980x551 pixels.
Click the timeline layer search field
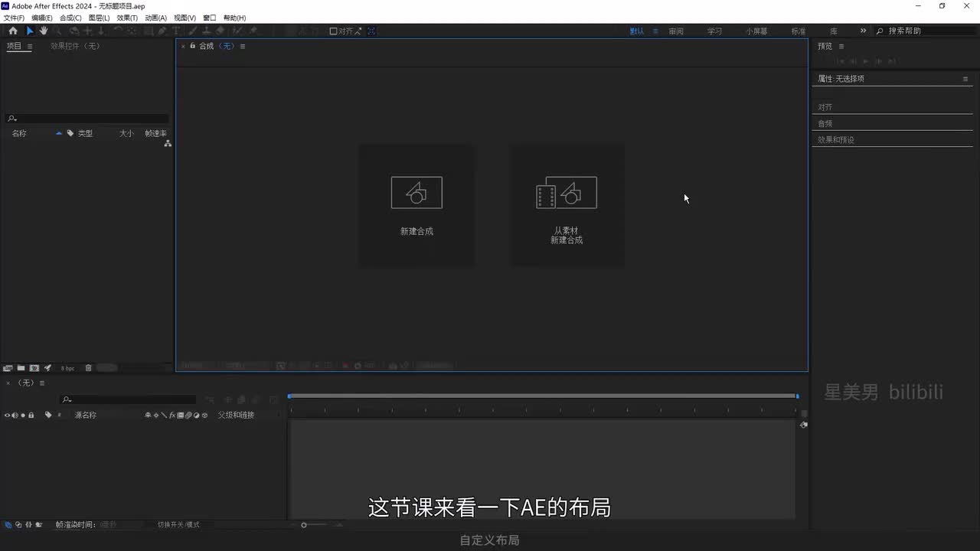point(128,399)
